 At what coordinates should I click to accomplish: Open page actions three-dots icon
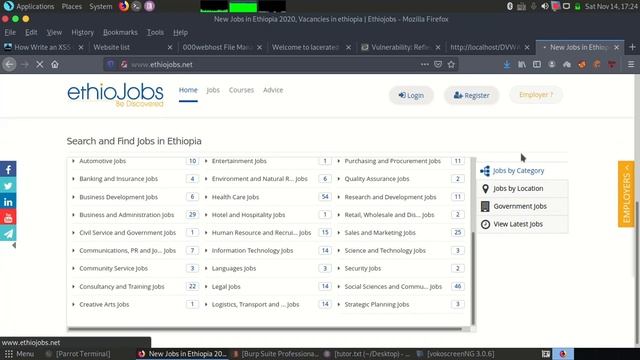[x=424, y=64]
